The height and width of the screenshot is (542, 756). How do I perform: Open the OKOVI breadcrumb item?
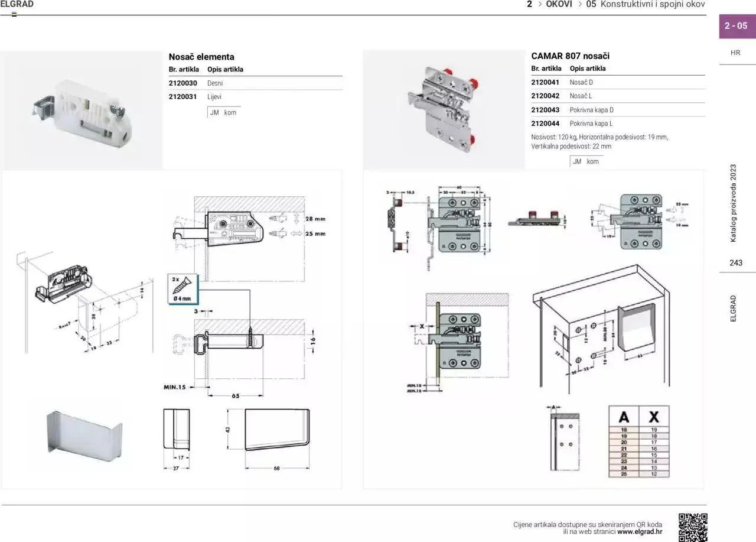coord(559,5)
